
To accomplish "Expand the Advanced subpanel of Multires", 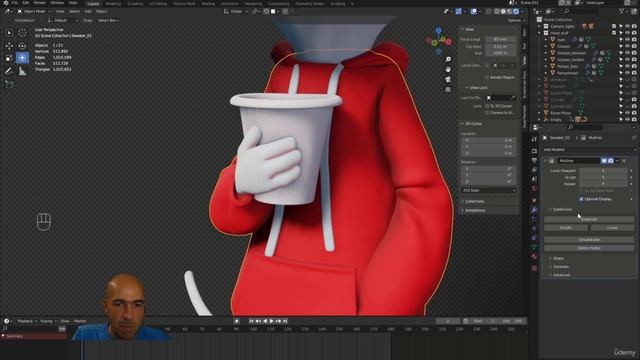I will pyautogui.click(x=561, y=275).
